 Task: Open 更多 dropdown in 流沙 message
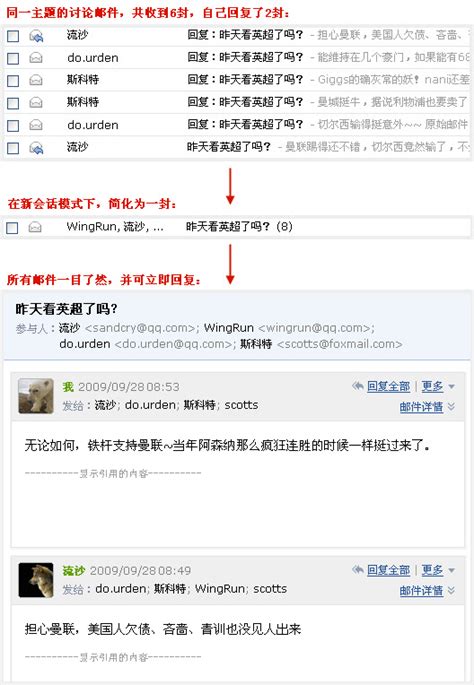click(438, 571)
